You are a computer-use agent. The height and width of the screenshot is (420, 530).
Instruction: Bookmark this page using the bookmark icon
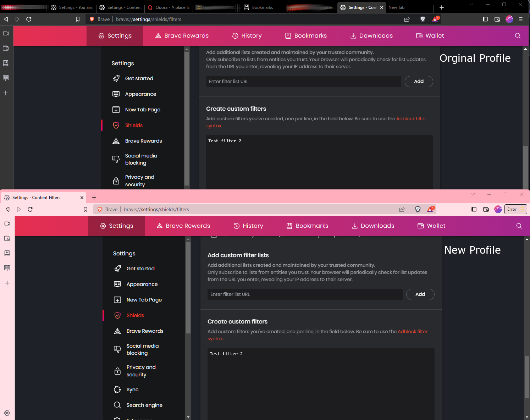click(78, 19)
